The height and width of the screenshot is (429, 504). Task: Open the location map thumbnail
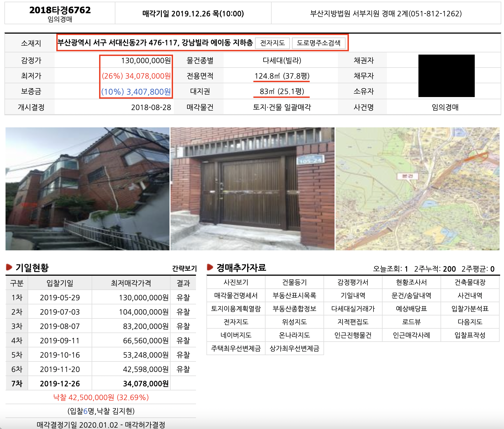[418, 189]
